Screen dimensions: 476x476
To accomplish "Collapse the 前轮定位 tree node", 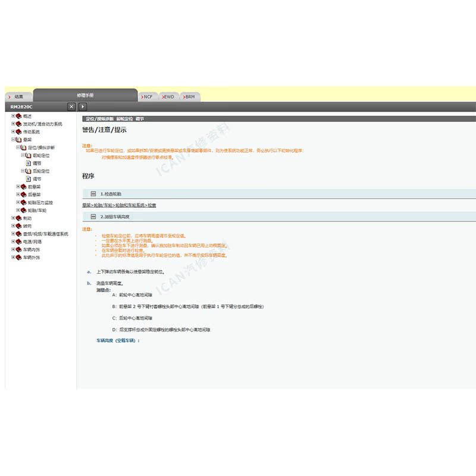I will click(23, 155).
